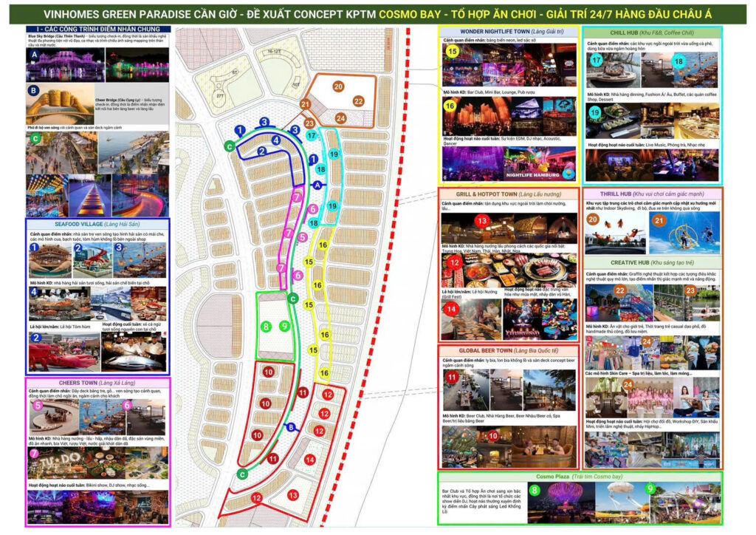The width and height of the screenshot is (756, 535).
Task: Click the Chill Hub section title
Action: click(x=652, y=33)
